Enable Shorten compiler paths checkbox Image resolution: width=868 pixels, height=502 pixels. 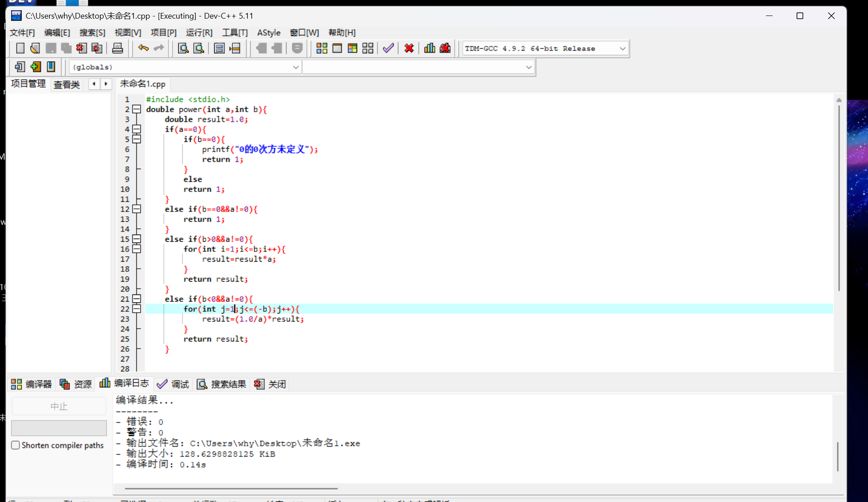(16, 445)
